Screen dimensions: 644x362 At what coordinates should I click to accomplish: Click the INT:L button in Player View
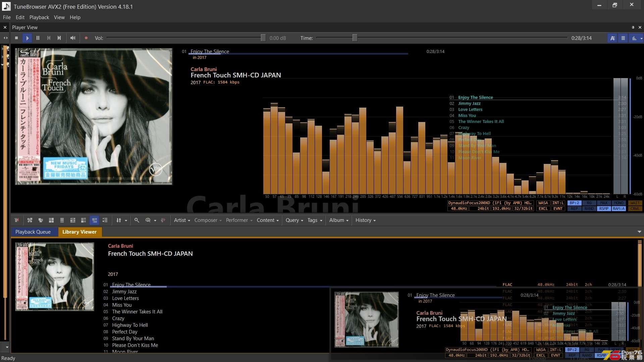[x=558, y=203]
